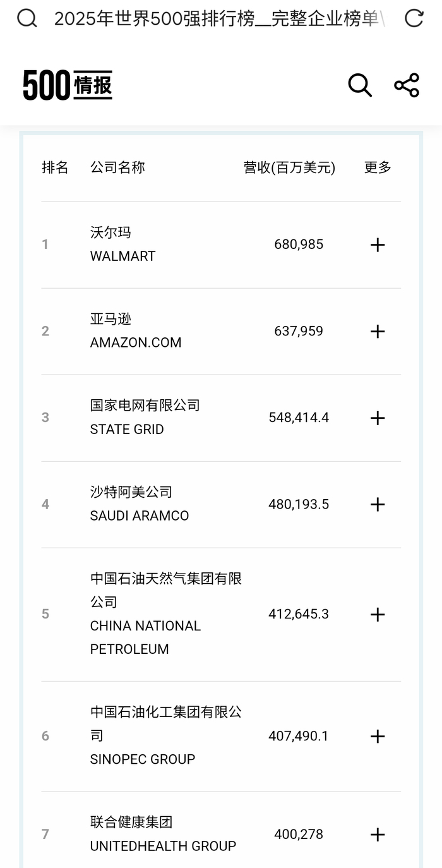Image resolution: width=442 pixels, height=868 pixels.
Task: Expand more details for Amazon.com row
Action: [x=377, y=331]
